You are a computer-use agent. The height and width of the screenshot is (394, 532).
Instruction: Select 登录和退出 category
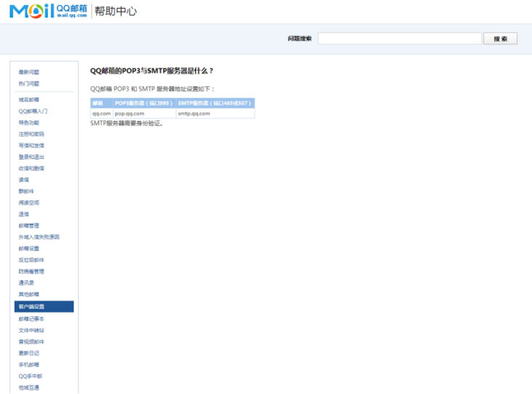click(31, 157)
